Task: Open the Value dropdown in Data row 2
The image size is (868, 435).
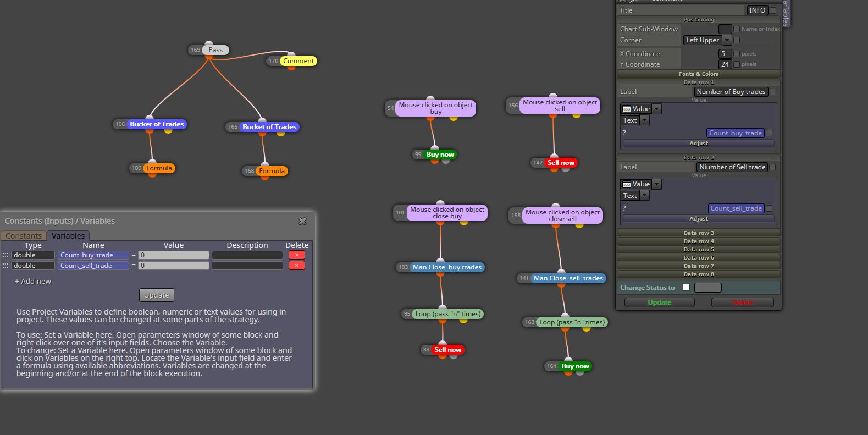Action: tap(641, 184)
